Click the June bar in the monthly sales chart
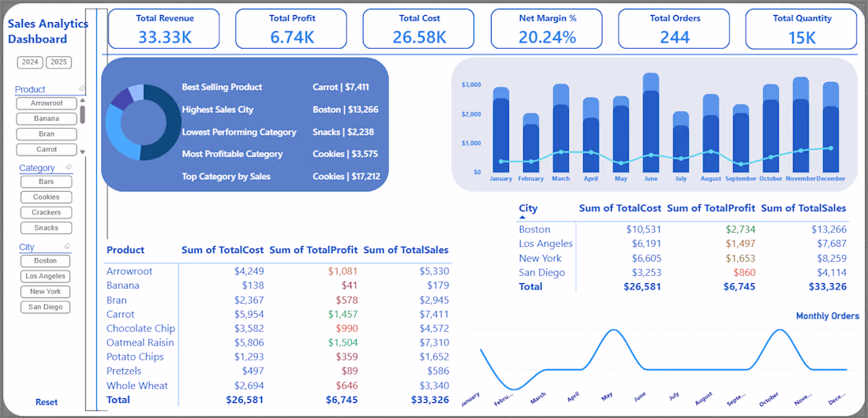Viewport: 868px width, 418px height. click(651, 122)
